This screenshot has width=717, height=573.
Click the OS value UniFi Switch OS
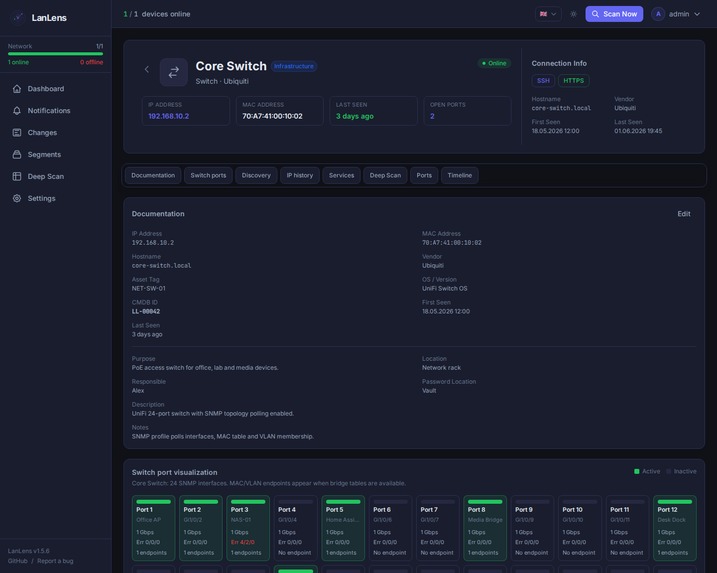point(444,289)
